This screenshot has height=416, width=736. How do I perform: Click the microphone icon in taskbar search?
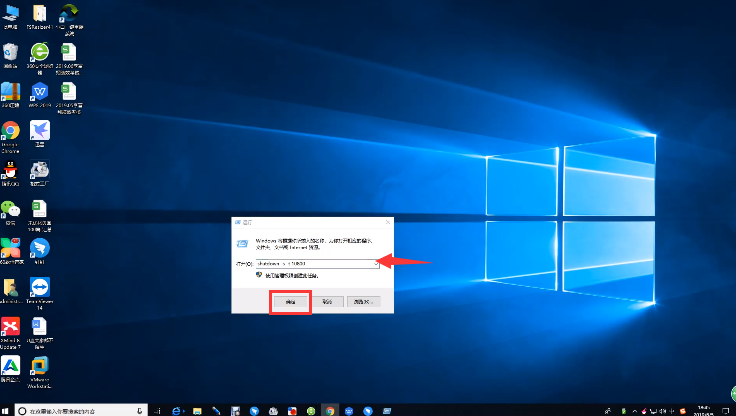(139, 411)
